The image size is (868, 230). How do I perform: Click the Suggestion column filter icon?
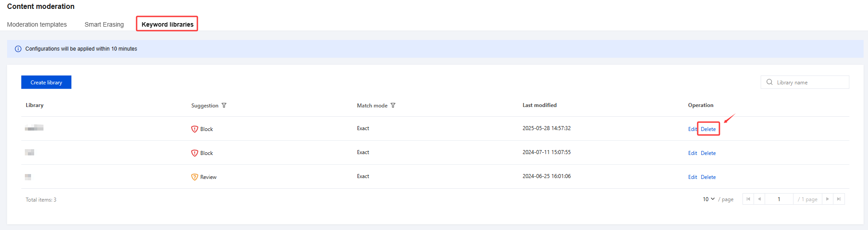click(224, 106)
